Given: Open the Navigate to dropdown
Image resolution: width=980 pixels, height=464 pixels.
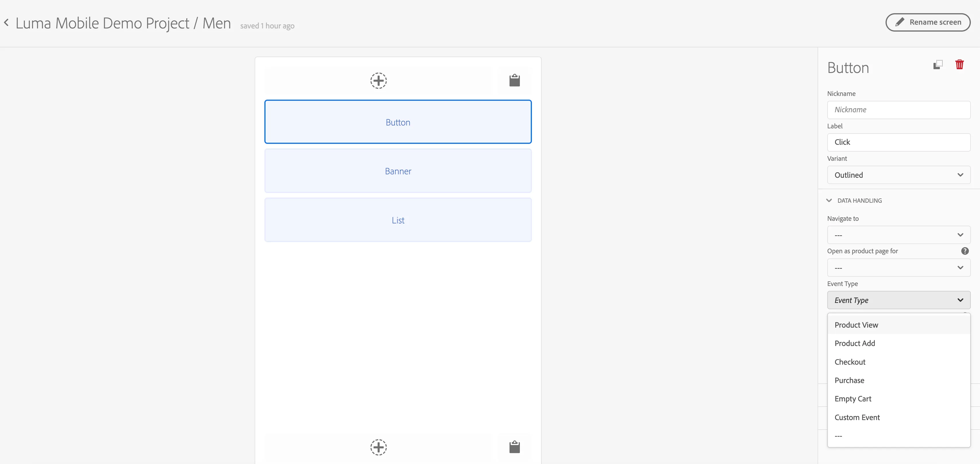Looking at the screenshot, I should pyautogui.click(x=898, y=235).
